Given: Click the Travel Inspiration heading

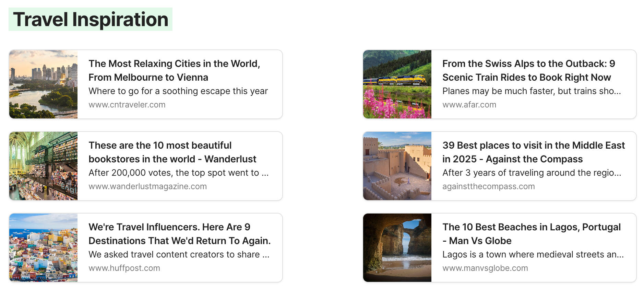Looking at the screenshot, I should pyautogui.click(x=91, y=19).
